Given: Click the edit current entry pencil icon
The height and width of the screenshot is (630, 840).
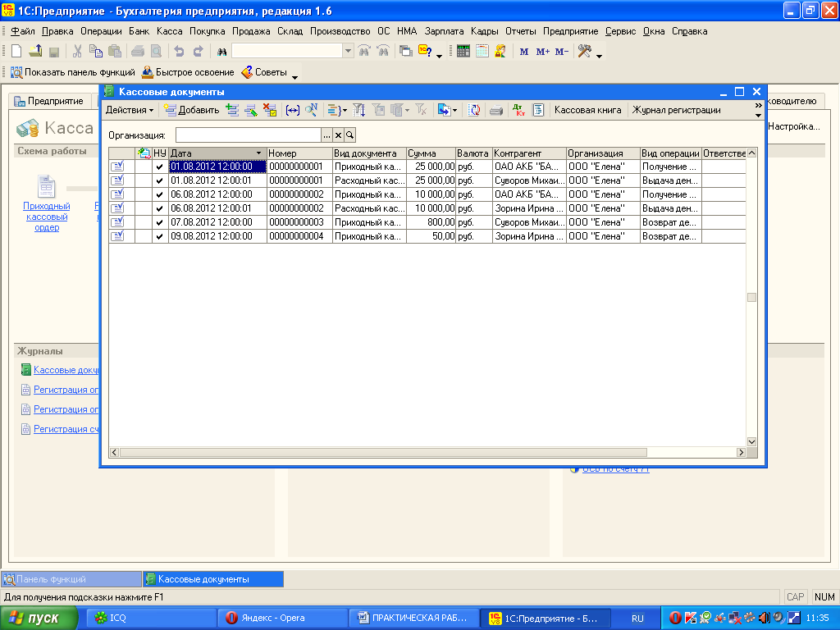Looking at the screenshot, I should tap(251, 110).
